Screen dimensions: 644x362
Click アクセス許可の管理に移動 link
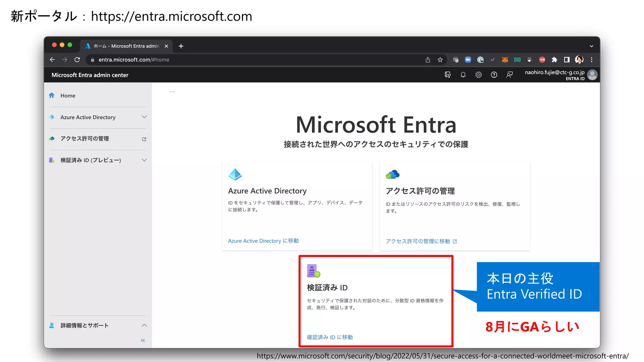pos(421,241)
